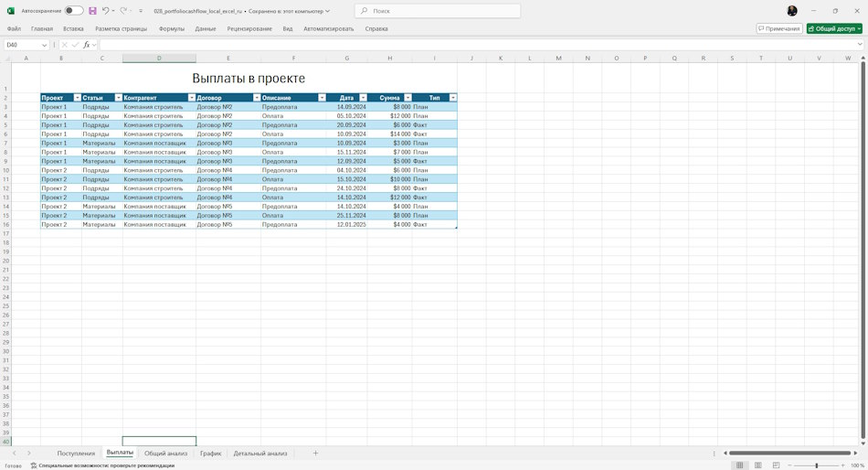
Task: Open the user account avatar
Action: (792, 11)
